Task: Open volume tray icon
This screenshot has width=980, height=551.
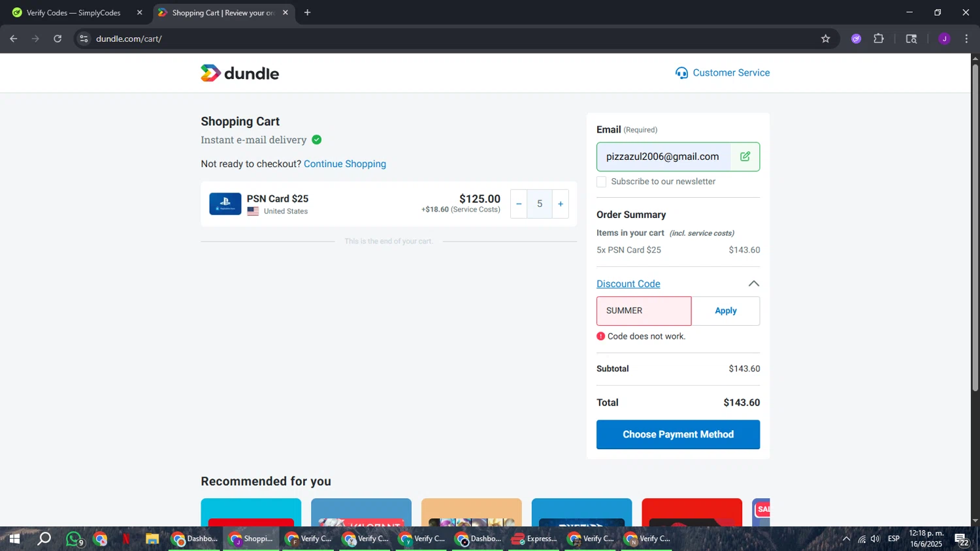Action: pyautogui.click(x=875, y=539)
